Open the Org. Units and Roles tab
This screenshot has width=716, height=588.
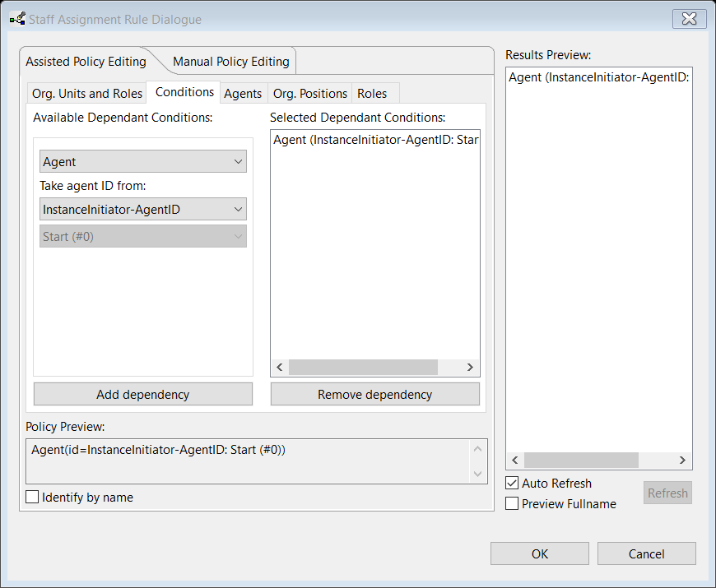coord(87,94)
